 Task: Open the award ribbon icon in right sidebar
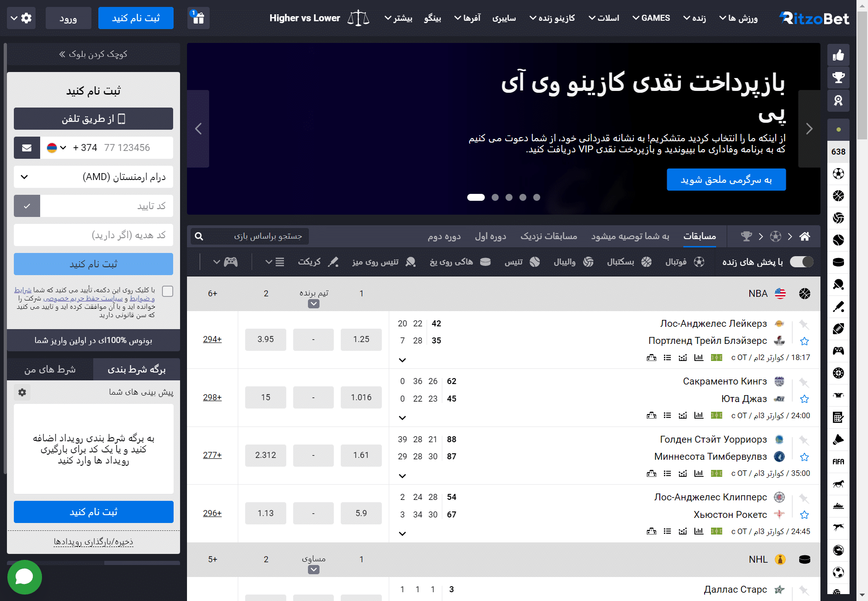coord(838,100)
